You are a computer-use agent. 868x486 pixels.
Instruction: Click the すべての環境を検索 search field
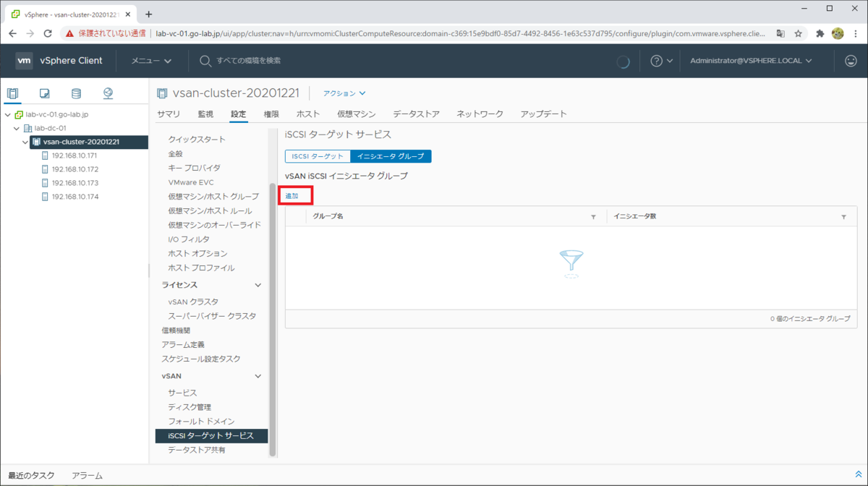248,61
